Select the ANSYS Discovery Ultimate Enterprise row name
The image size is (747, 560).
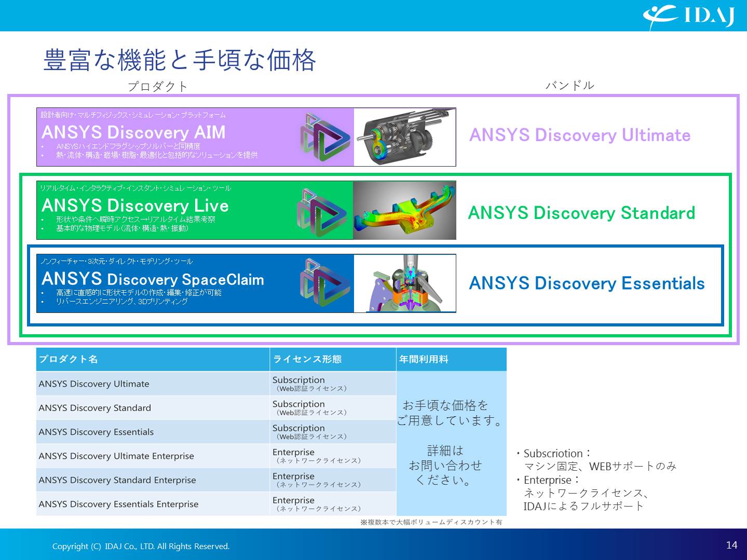[x=116, y=456]
